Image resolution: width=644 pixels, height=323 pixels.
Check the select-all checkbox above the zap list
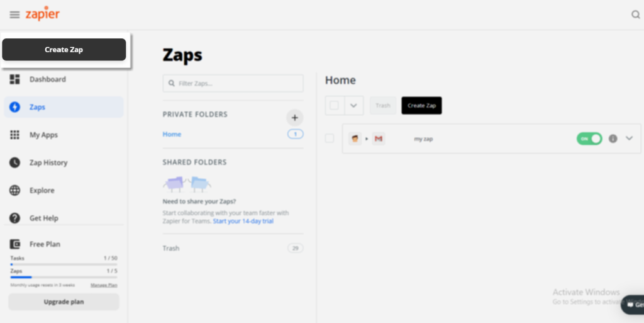point(335,106)
